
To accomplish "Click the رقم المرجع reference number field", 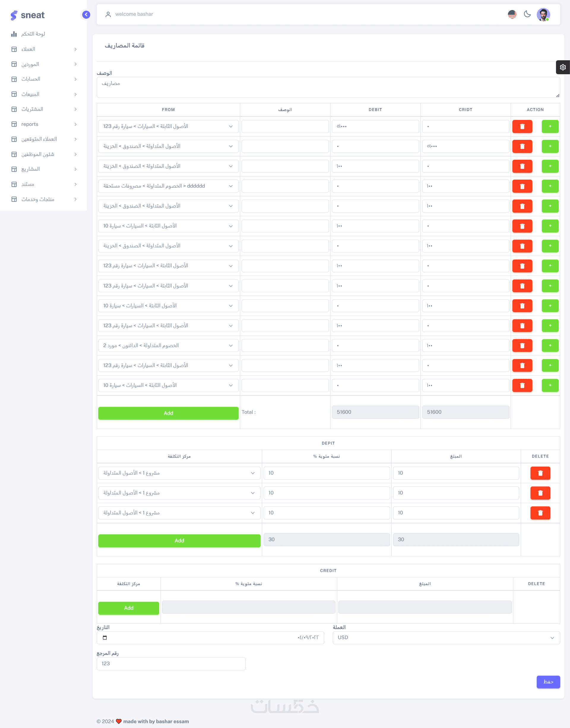I will click(x=171, y=664).
